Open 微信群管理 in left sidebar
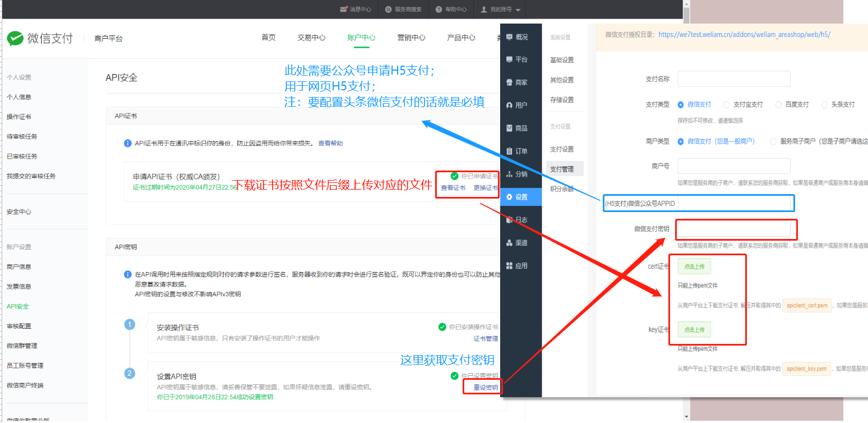868x423 pixels. (x=22, y=346)
